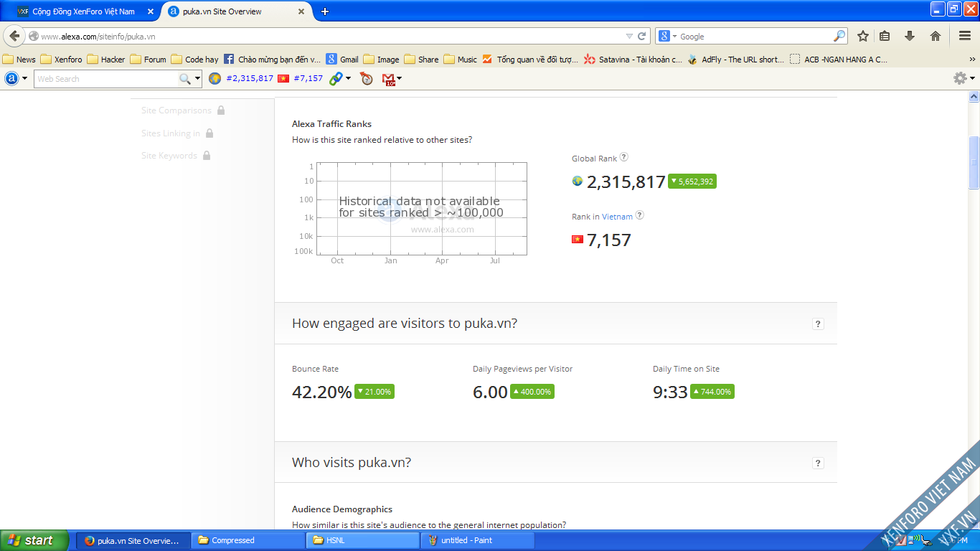Close the puka.vn Site Overview tab
Viewport: 980px width, 551px height.
pos(302,11)
